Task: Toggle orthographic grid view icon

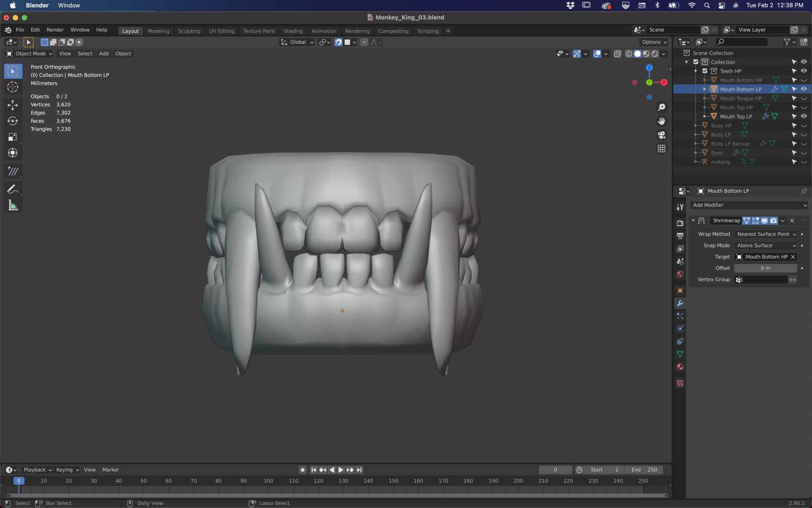Action: pos(661,149)
